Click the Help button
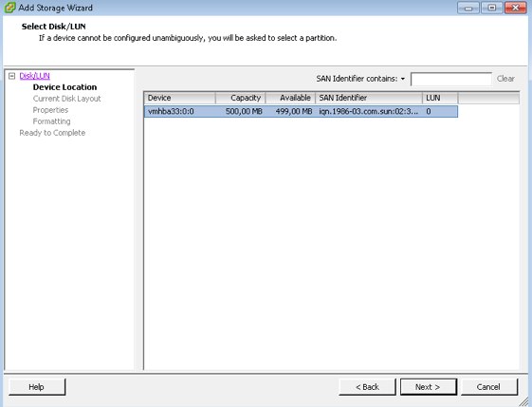Viewport: 532px width, 407px height. click(37, 387)
